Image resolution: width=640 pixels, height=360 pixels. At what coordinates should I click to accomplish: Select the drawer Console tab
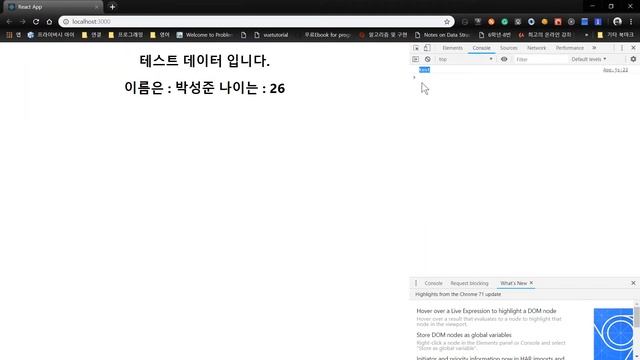tap(433, 283)
